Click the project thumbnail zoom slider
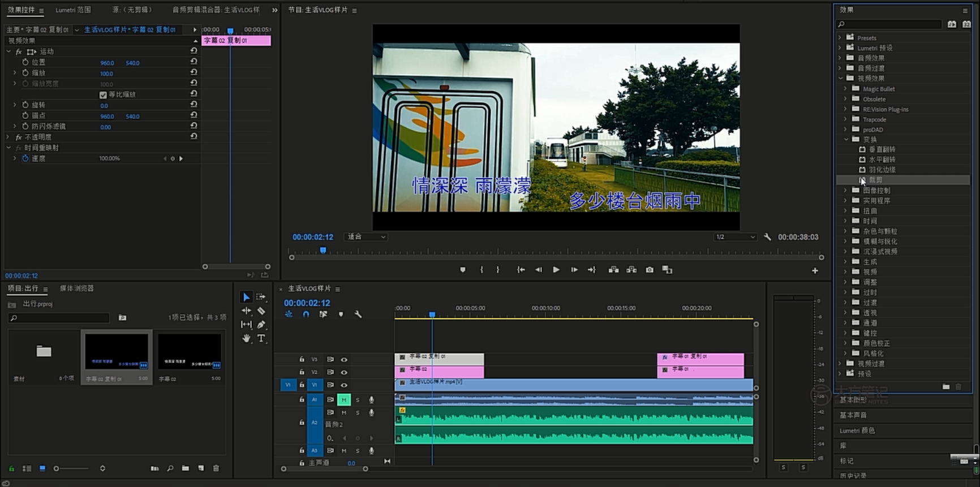The width and height of the screenshot is (980, 487). 71,468
